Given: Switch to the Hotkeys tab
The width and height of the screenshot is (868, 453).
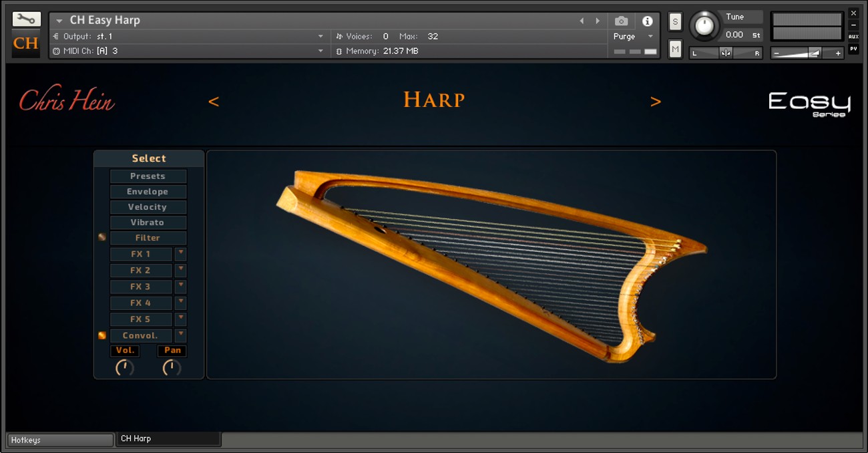Looking at the screenshot, I should coord(60,440).
